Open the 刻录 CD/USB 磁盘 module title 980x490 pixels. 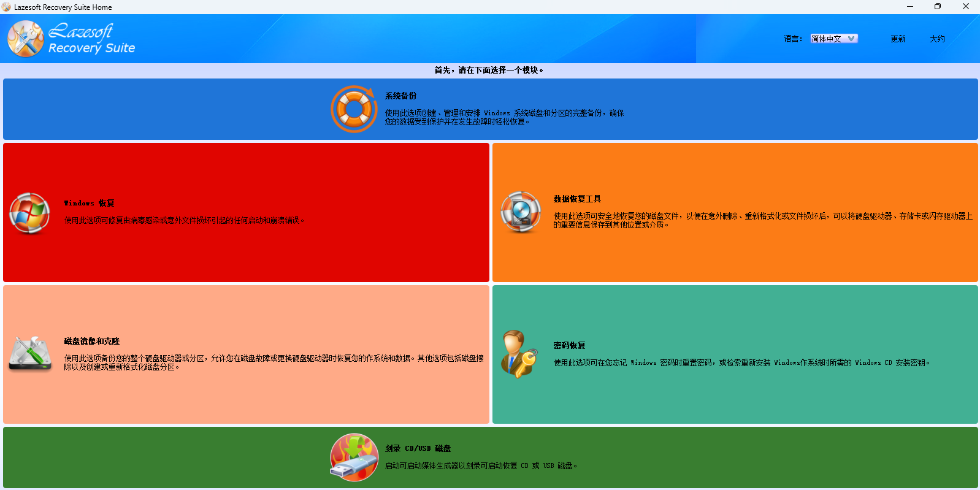click(418, 448)
